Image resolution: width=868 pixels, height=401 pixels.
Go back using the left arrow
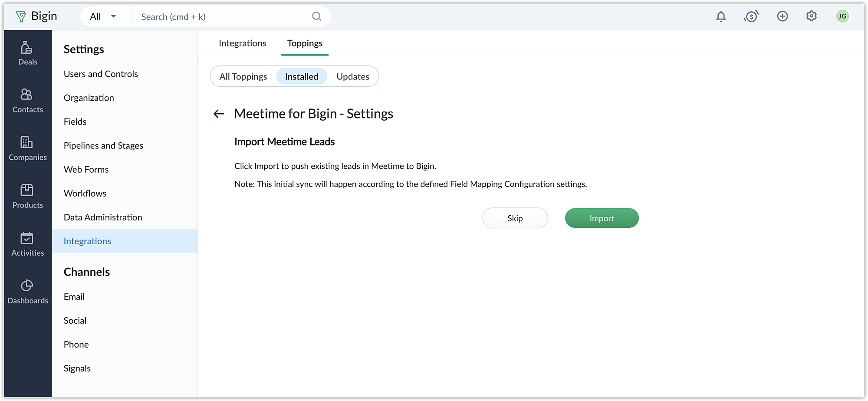pyautogui.click(x=219, y=114)
